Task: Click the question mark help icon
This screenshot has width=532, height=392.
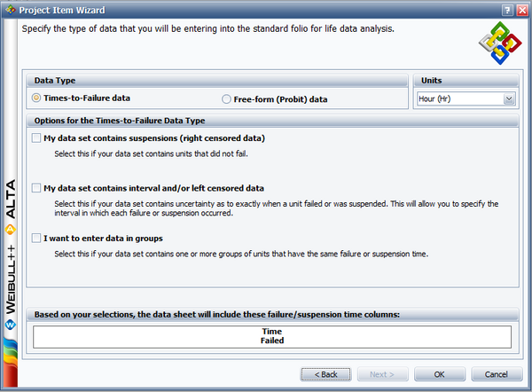Action: pyautogui.click(x=507, y=10)
